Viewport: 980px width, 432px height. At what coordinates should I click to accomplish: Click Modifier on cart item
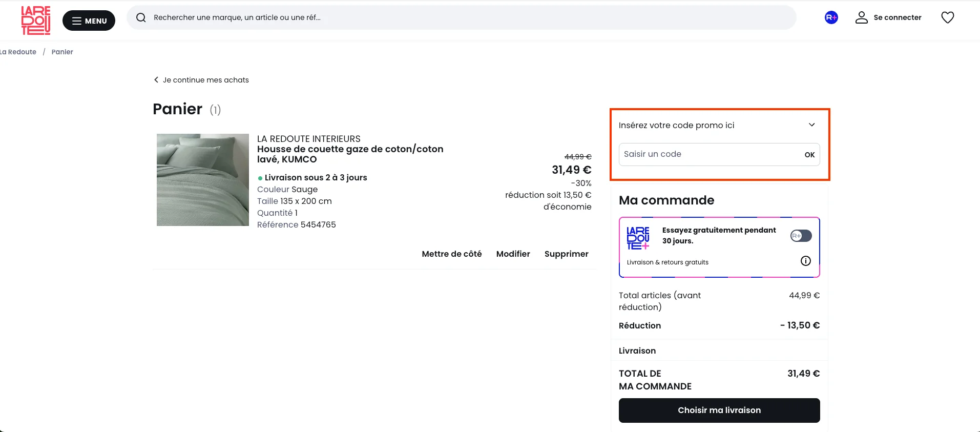[513, 254]
